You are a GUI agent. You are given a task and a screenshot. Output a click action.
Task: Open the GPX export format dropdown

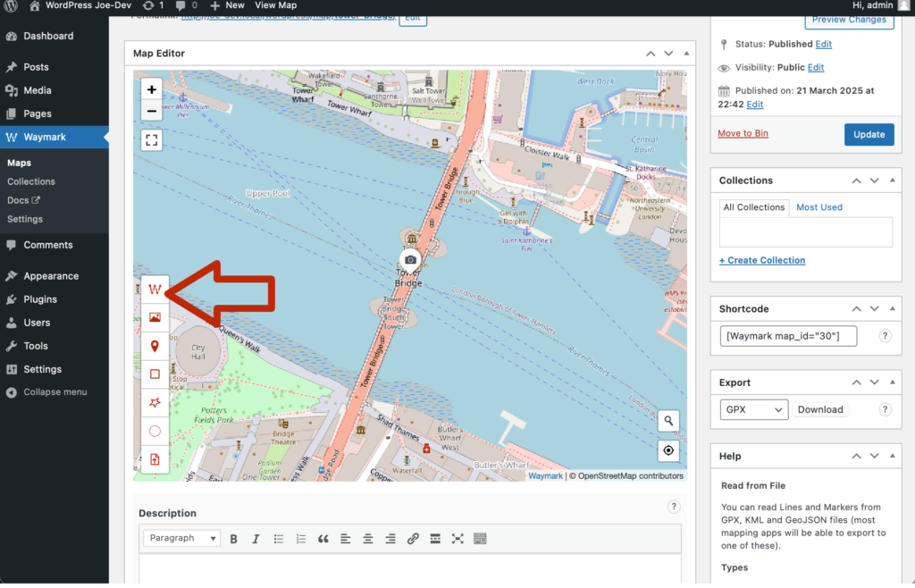[753, 409]
